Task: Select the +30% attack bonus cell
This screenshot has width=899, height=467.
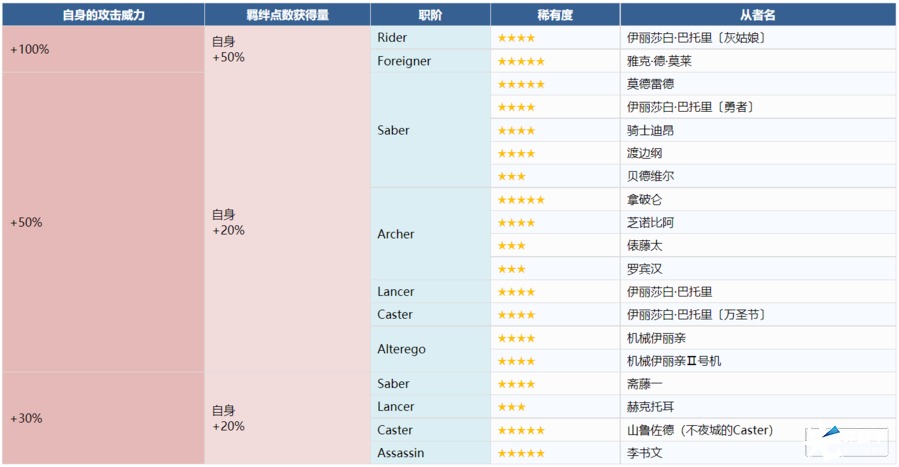Action: click(103, 418)
